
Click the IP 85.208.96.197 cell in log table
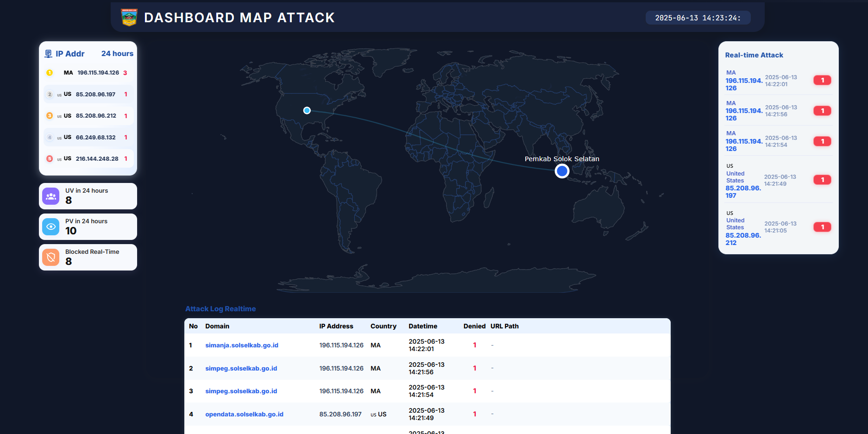340,414
